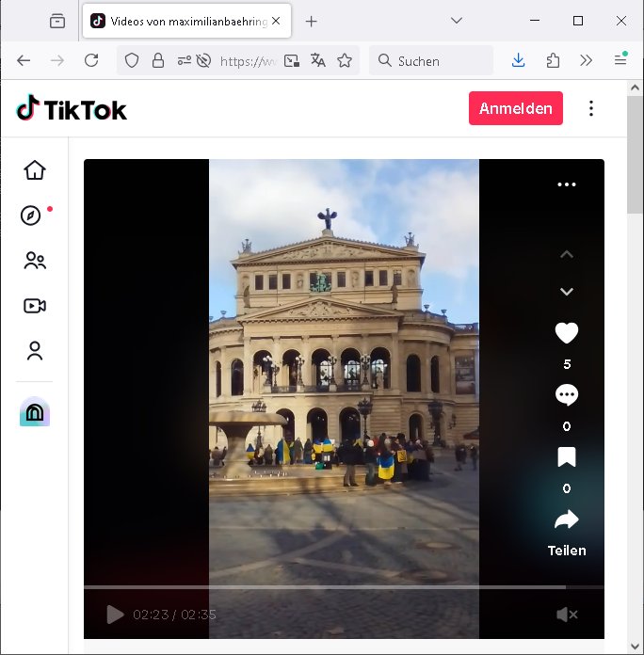Open the Following people icon
This screenshot has width=644, height=655.
click(x=35, y=261)
